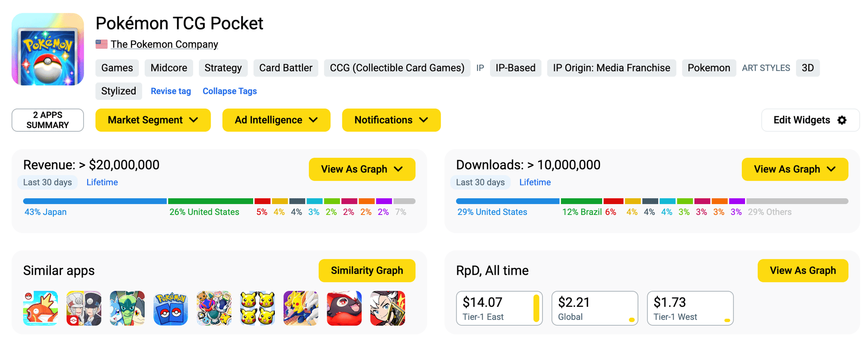The width and height of the screenshot is (868, 343).
Task: Click the Stylized tag
Action: 118,91
